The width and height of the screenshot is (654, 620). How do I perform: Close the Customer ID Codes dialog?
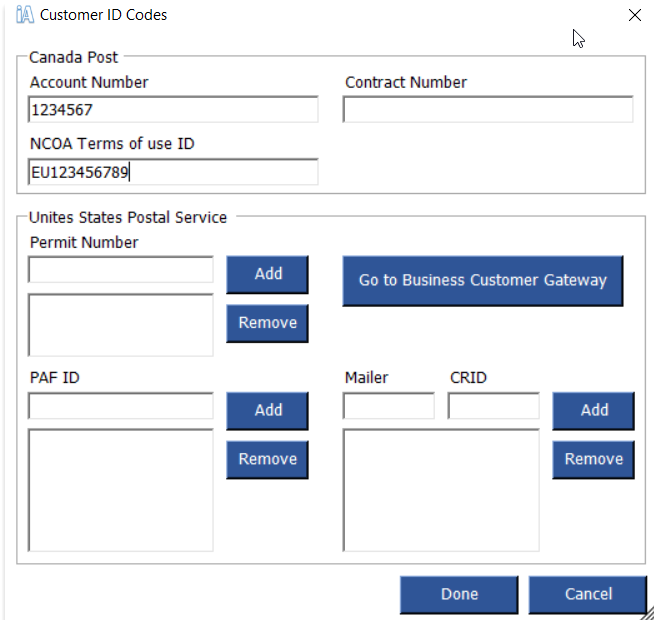click(x=634, y=15)
